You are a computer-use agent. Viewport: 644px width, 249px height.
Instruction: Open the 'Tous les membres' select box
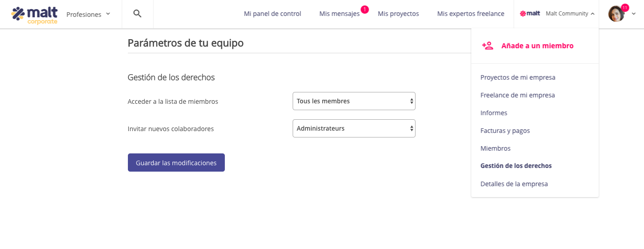pyautogui.click(x=354, y=101)
